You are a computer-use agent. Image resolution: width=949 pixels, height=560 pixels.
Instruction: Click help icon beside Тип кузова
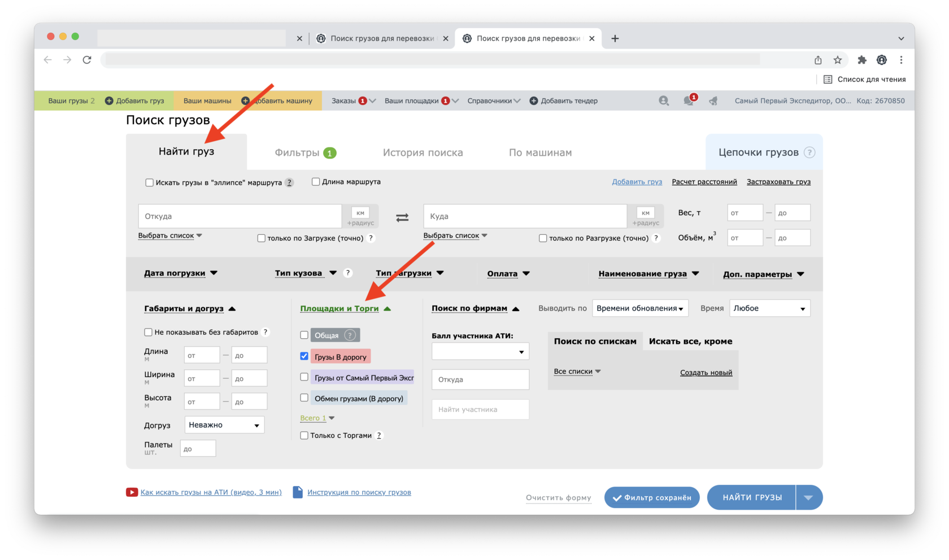pos(348,273)
